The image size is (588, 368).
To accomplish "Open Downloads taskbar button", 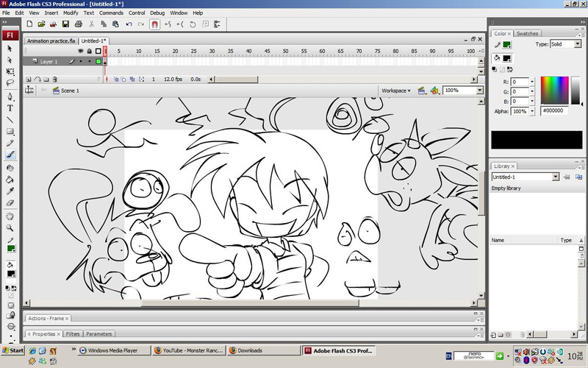I will pos(264,350).
